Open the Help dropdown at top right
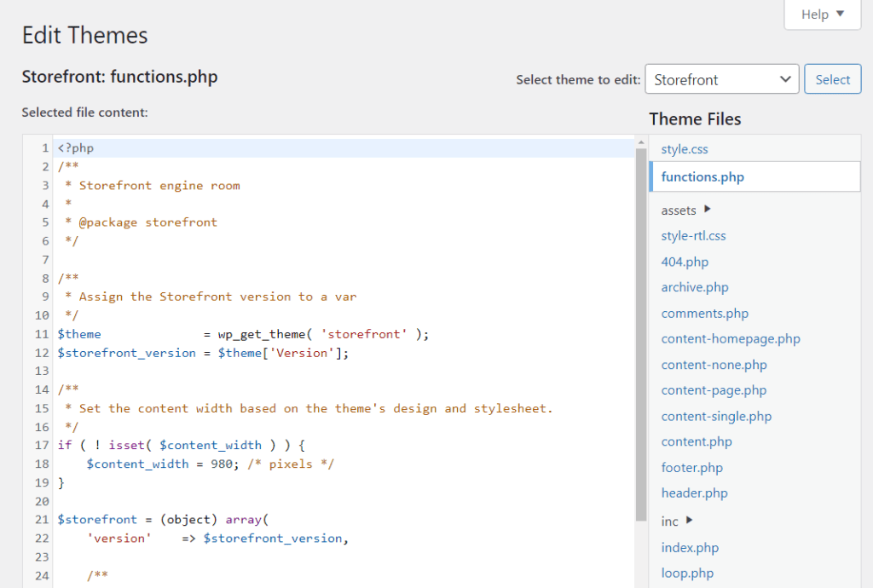Viewport: 873px width, 588px height. coord(820,14)
